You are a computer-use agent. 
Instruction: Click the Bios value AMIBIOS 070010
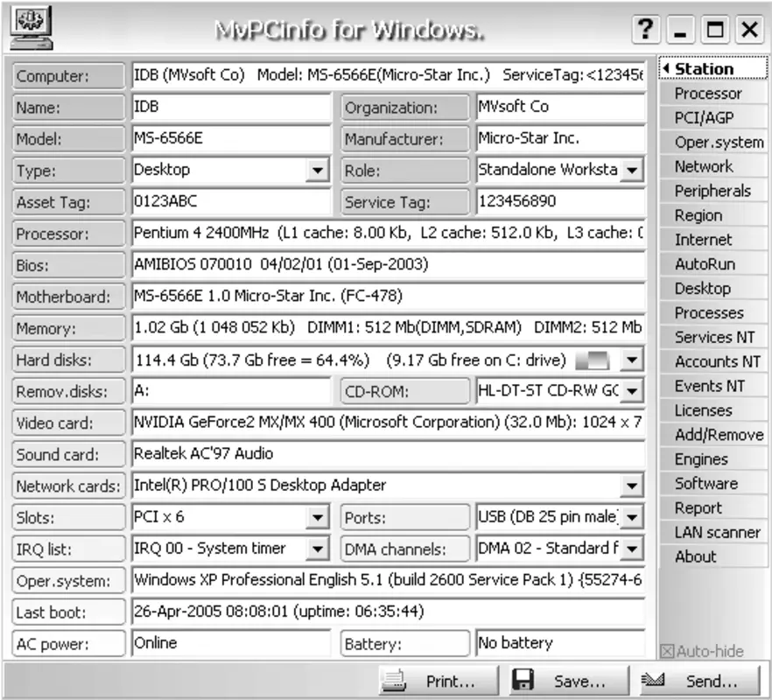click(389, 265)
